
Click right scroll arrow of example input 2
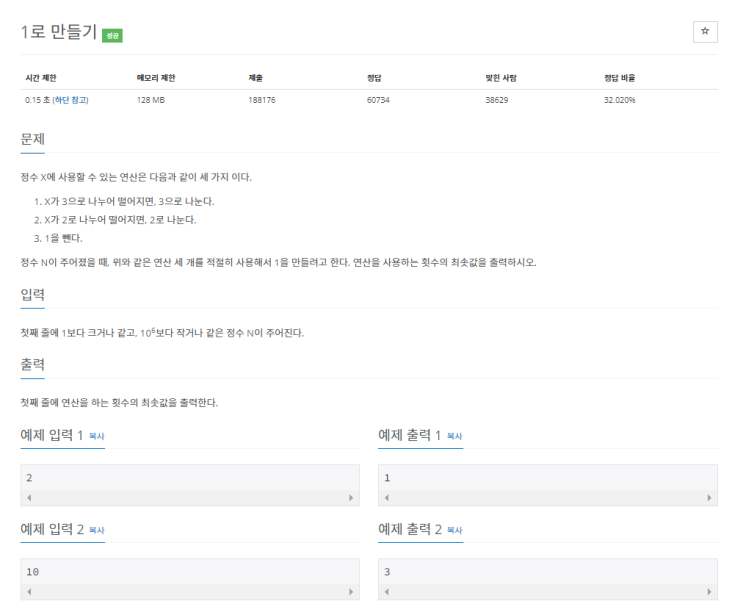click(x=351, y=592)
